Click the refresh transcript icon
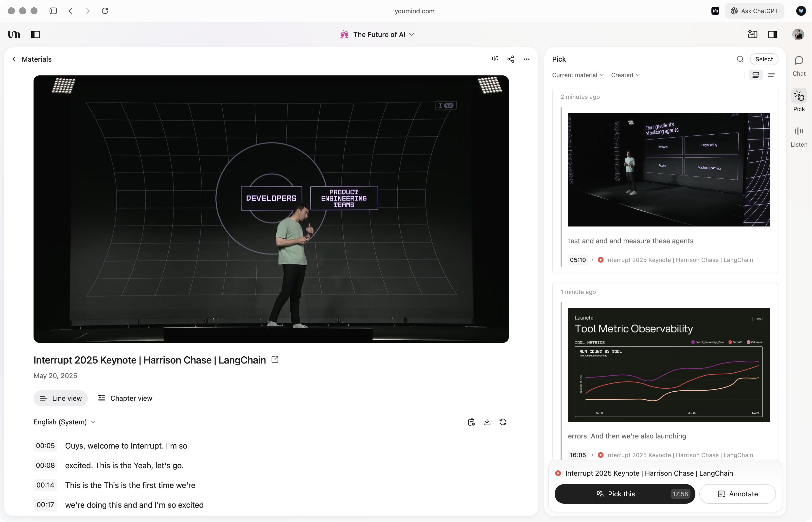 click(503, 422)
